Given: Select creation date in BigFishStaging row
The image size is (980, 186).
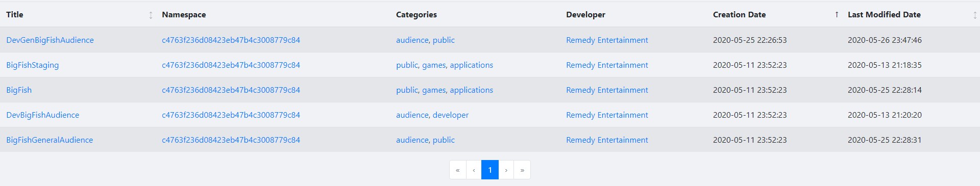Looking at the screenshot, I should pyautogui.click(x=750, y=65).
